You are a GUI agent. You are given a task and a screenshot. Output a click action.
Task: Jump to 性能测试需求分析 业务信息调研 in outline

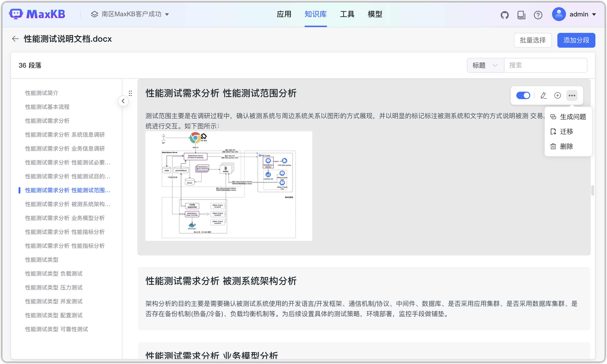pyautogui.click(x=65, y=149)
